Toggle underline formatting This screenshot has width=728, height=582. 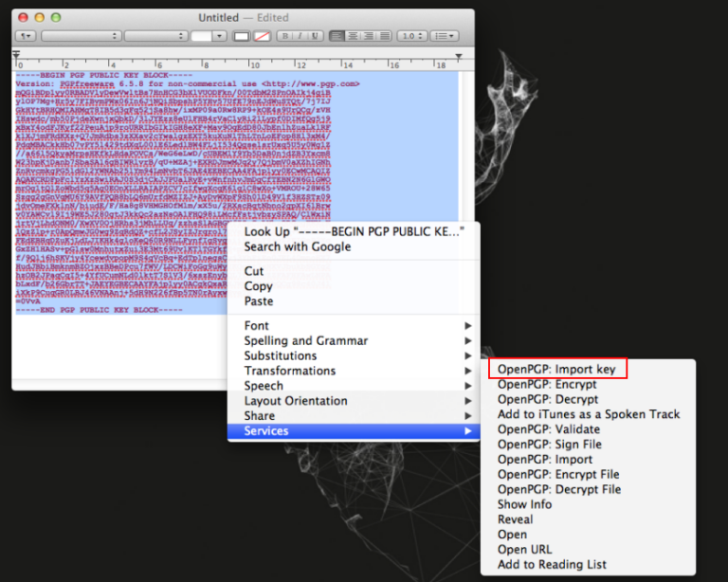tap(316, 36)
